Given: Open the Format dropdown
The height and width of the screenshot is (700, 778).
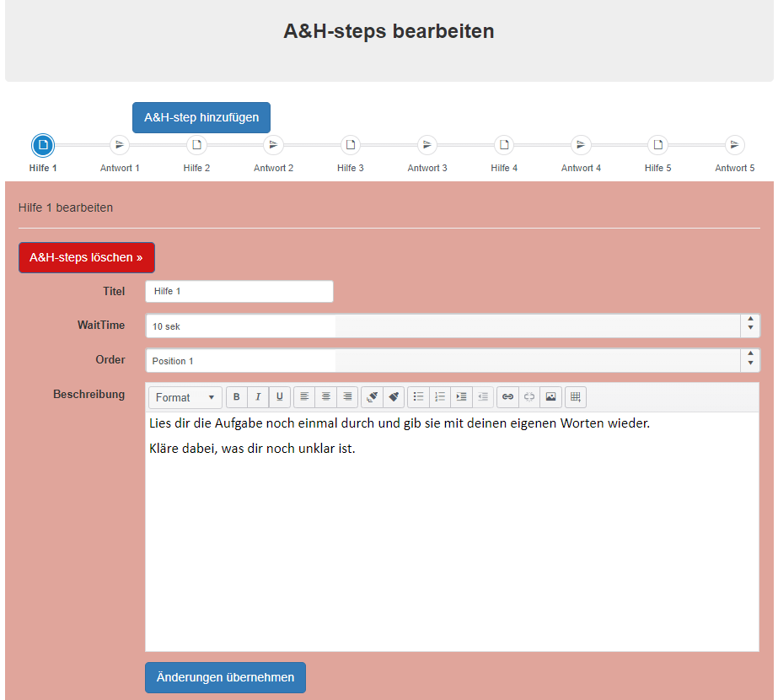Looking at the screenshot, I should coord(185,397).
